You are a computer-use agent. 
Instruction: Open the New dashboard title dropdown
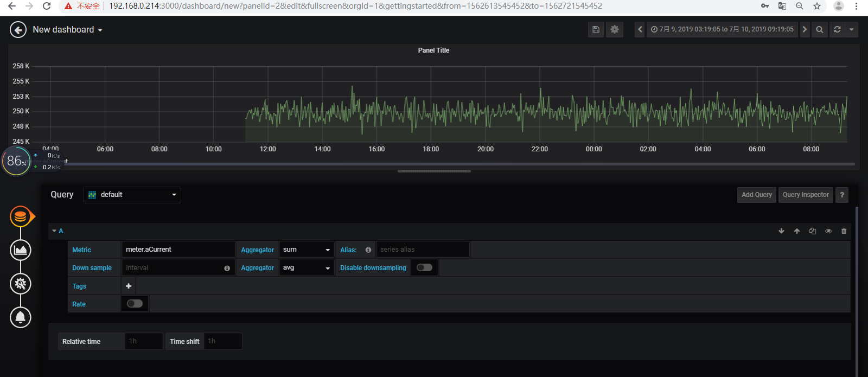coord(67,30)
